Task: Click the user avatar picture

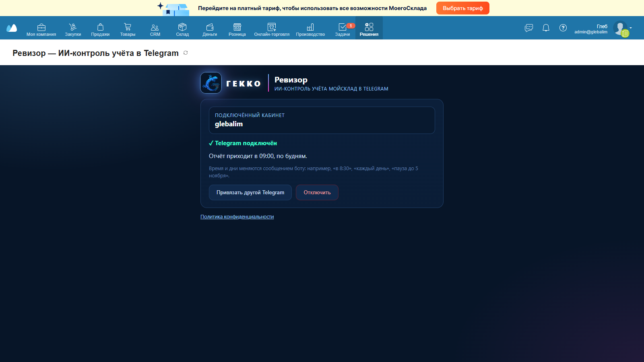Action: [620, 28]
